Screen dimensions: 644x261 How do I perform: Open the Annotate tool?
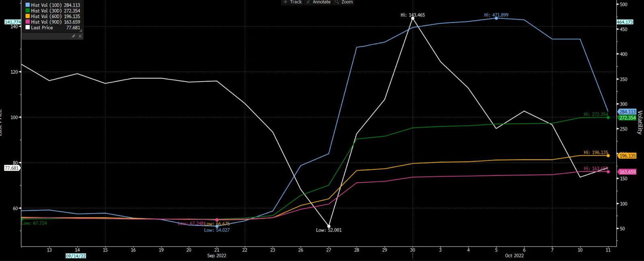tap(318, 2)
